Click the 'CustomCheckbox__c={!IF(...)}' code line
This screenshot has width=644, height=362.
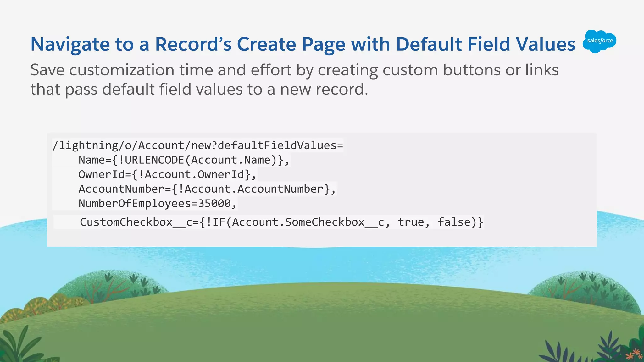[x=281, y=222]
